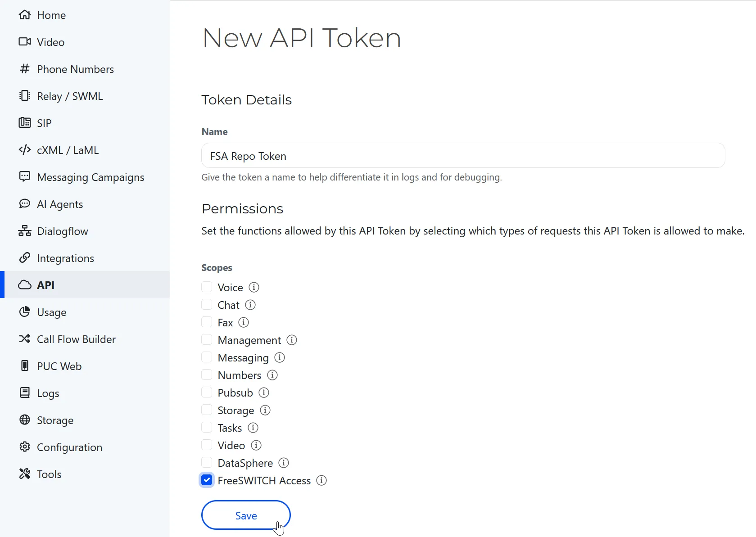Show info for the Pubsub scope
The image size is (756, 537).
[264, 393]
